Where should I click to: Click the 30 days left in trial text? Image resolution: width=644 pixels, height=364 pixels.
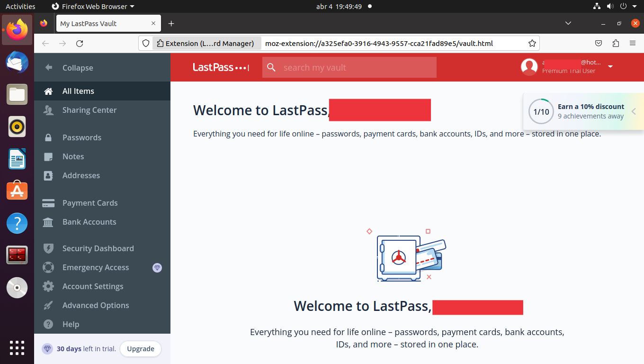point(86,349)
